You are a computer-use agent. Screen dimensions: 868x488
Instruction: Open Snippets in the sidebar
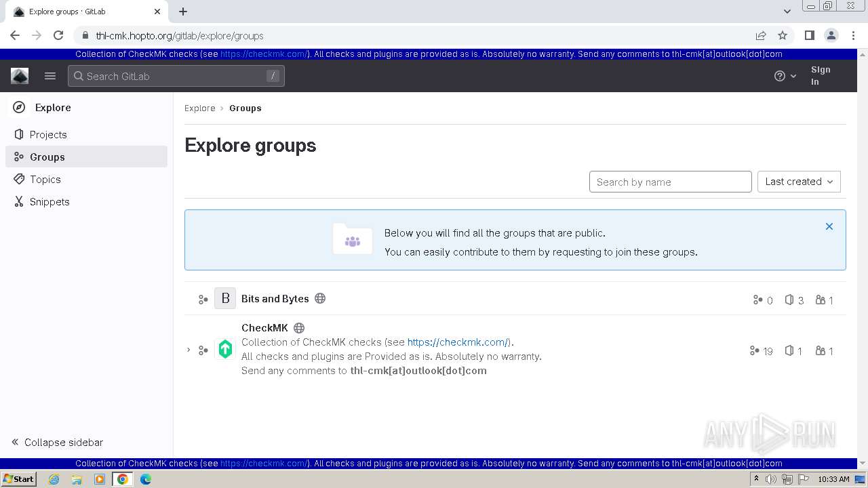pos(86,201)
